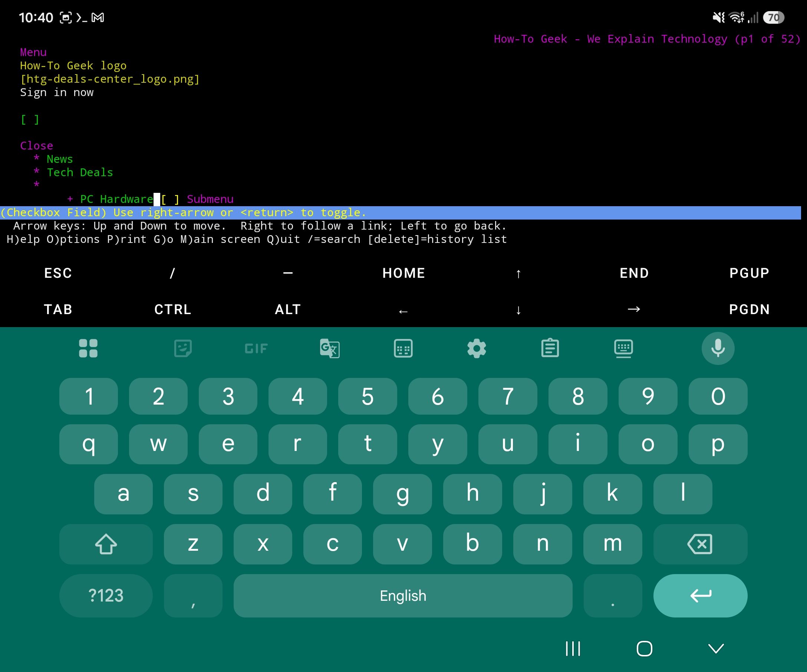
Task: Open the Translate tool
Action: 330,349
